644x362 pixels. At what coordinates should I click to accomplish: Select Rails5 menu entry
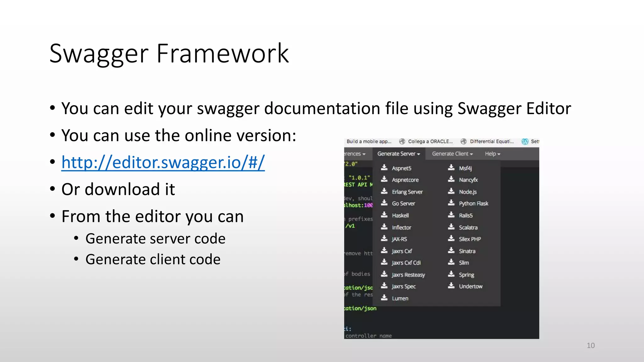(x=466, y=216)
